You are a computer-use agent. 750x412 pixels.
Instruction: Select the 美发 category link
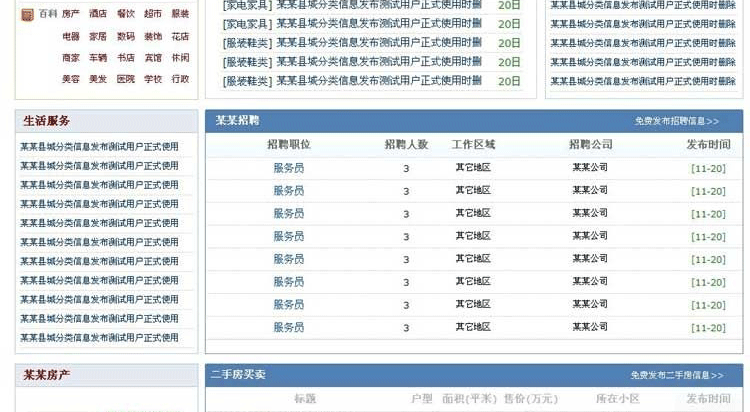[x=98, y=79]
